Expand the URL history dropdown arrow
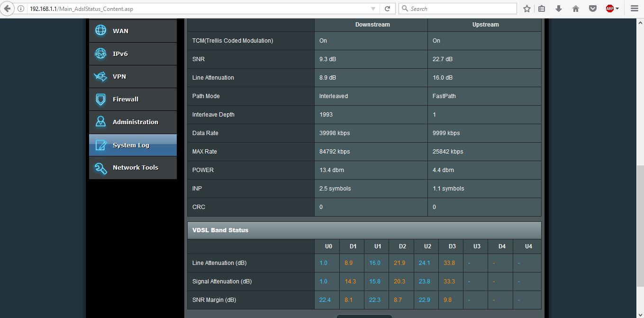This screenshot has height=318, width=644. point(373,9)
